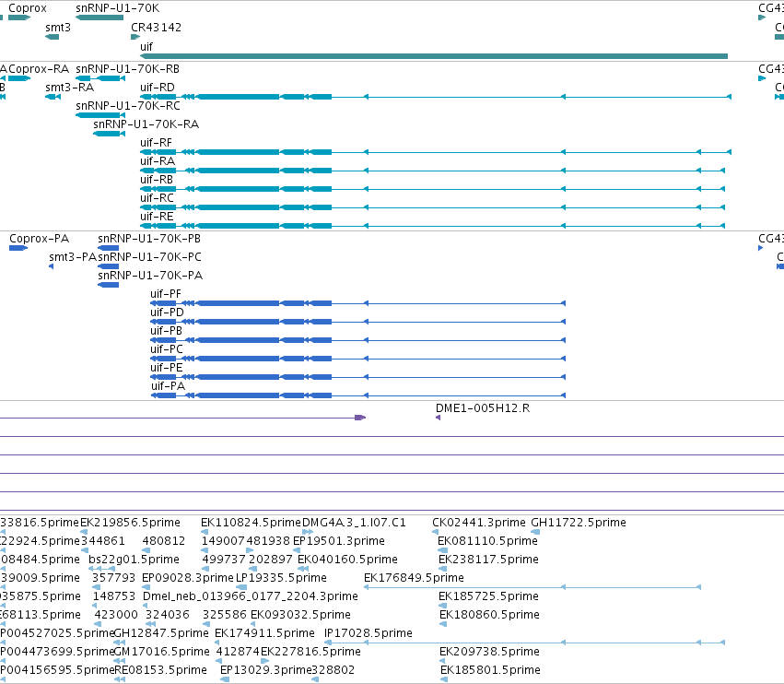Click the LP19335.5prime EST label
Viewport: 784px width, 684px height.
pyautogui.click(x=281, y=578)
